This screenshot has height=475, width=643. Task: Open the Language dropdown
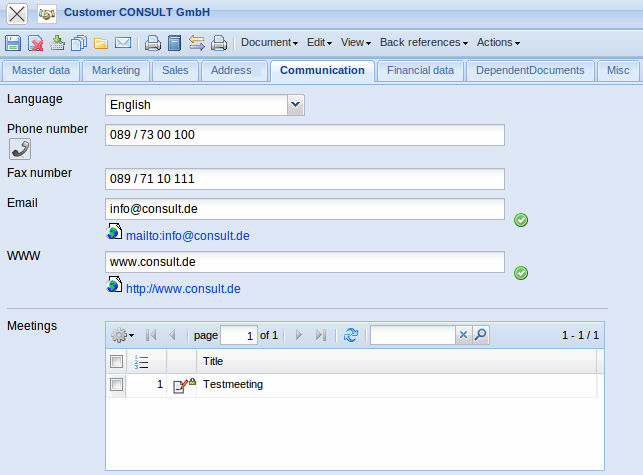[295, 105]
